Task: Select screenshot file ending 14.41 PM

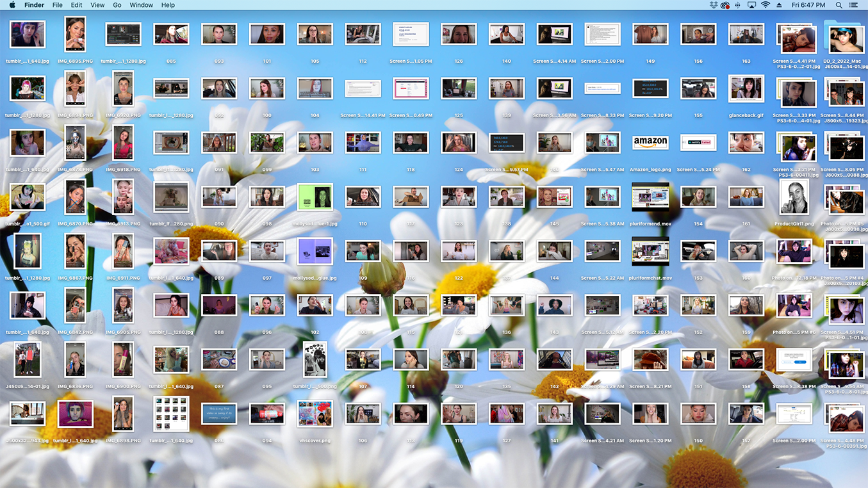Action: click(363, 88)
